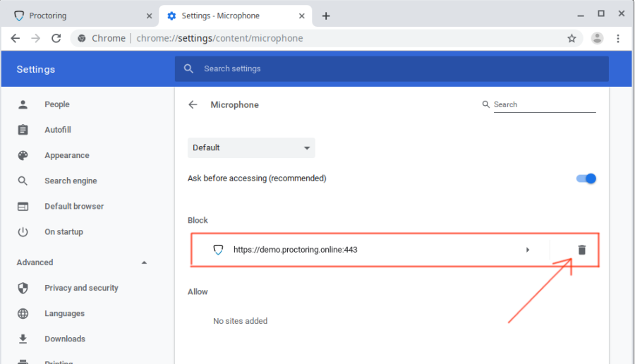Open Default browser settings section
This screenshot has width=635, height=364.
pyautogui.click(x=74, y=207)
